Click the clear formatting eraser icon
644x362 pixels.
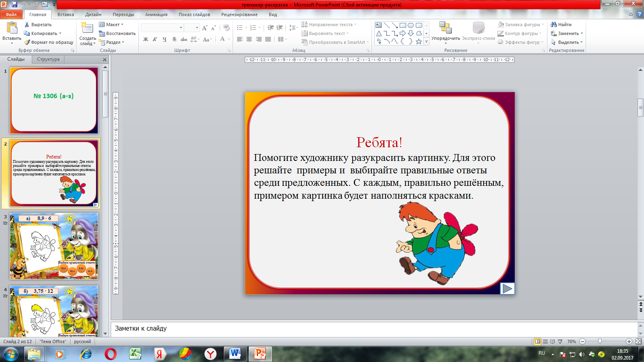pos(227,28)
